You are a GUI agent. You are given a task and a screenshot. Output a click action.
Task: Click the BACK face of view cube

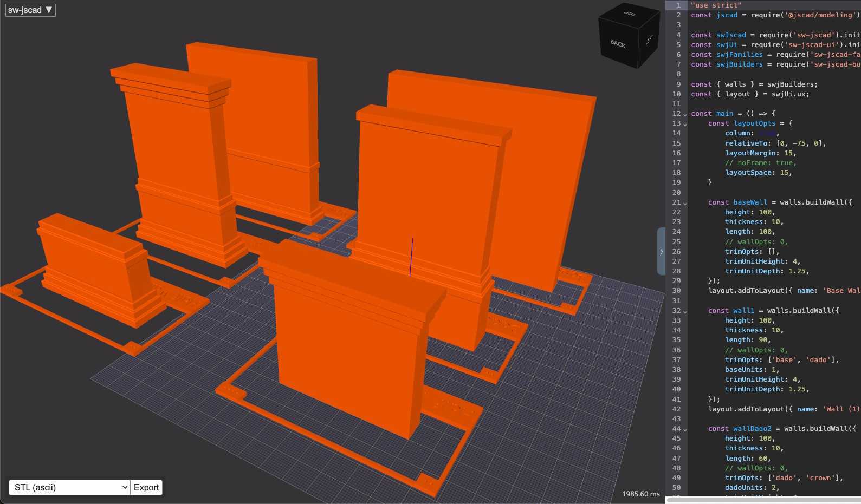618,43
